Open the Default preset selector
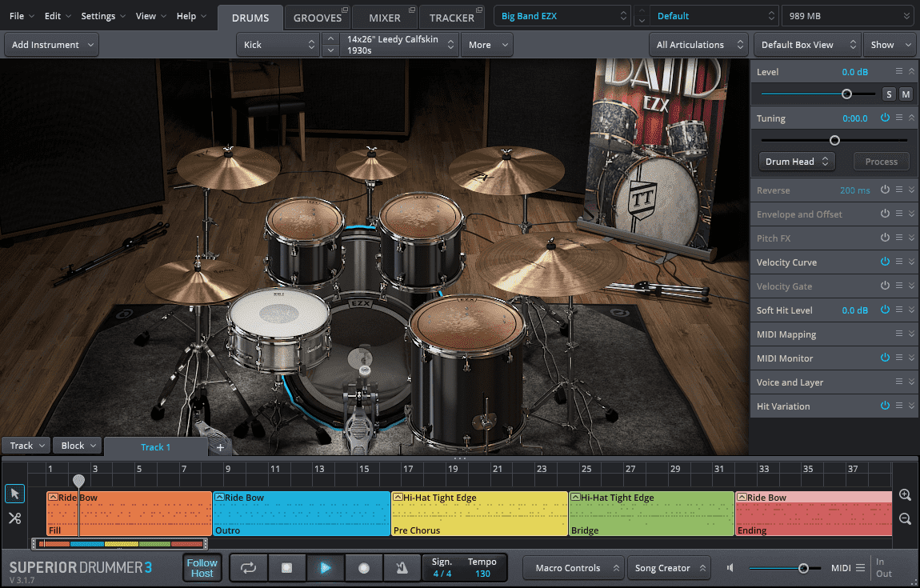The height and width of the screenshot is (588, 920). (x=714, y=16)
